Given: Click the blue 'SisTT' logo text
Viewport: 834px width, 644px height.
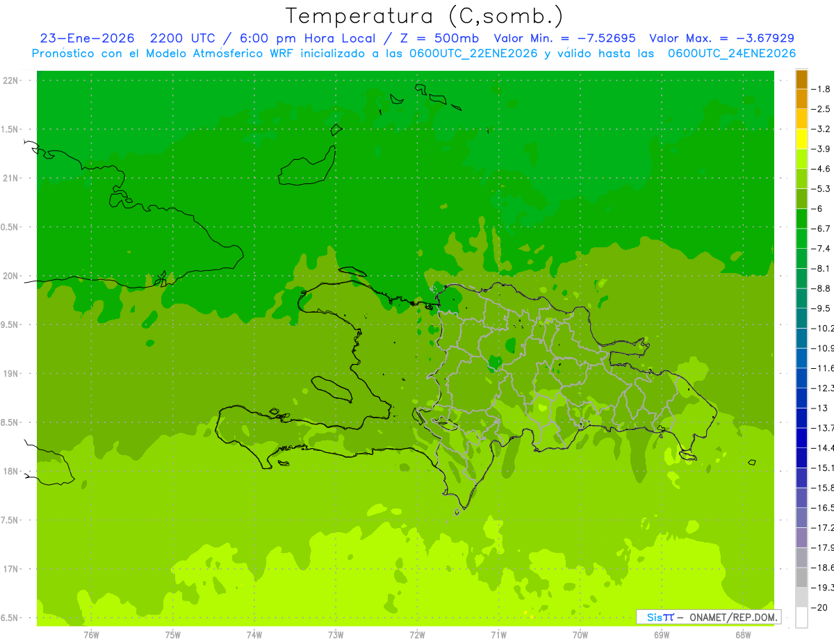Looking at the screenshot, I should tap(660, 617).
